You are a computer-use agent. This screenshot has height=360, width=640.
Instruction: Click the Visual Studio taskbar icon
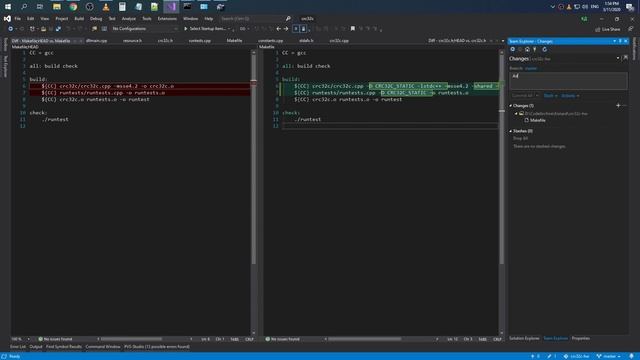tap(171, 7)
